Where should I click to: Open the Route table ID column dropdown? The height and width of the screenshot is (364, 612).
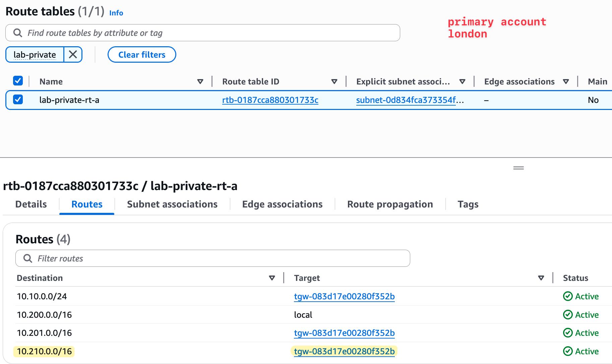coord(334,81)
